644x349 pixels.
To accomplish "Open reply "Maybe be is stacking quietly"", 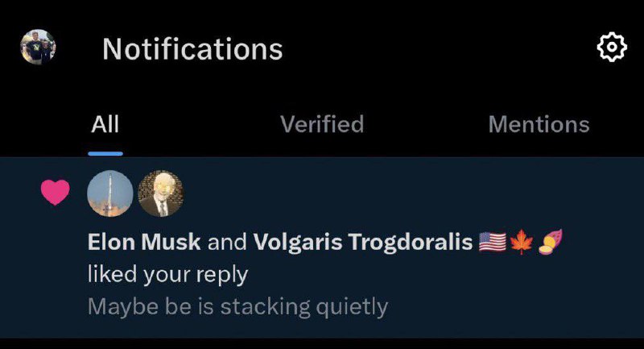I will coord(237,306).
